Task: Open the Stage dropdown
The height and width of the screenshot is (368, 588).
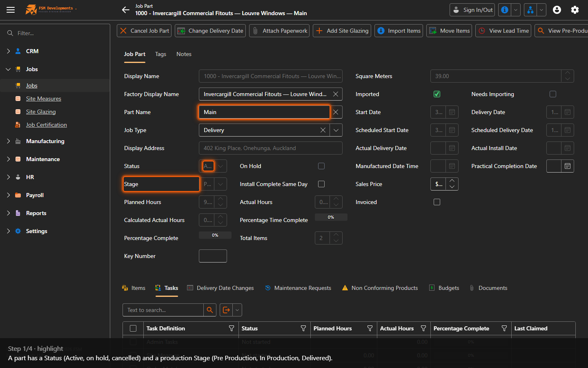Action: pyautogui.click(x=220, y=184)
